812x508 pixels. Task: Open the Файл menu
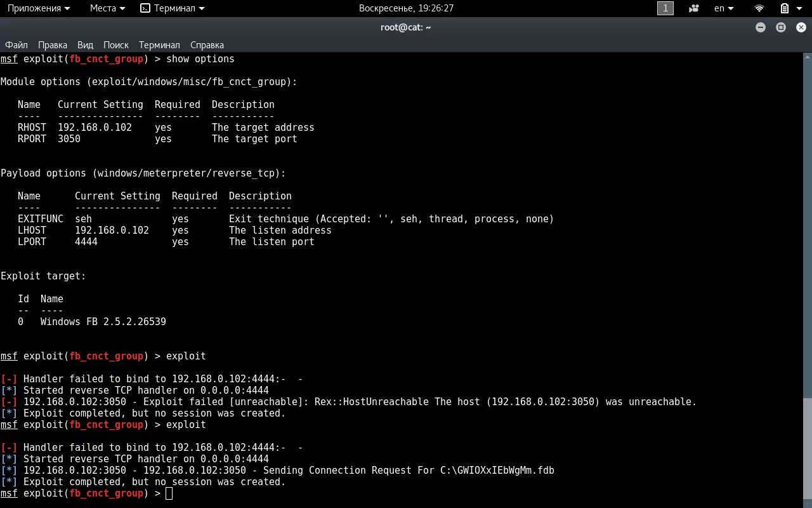(x=16, y=45)
